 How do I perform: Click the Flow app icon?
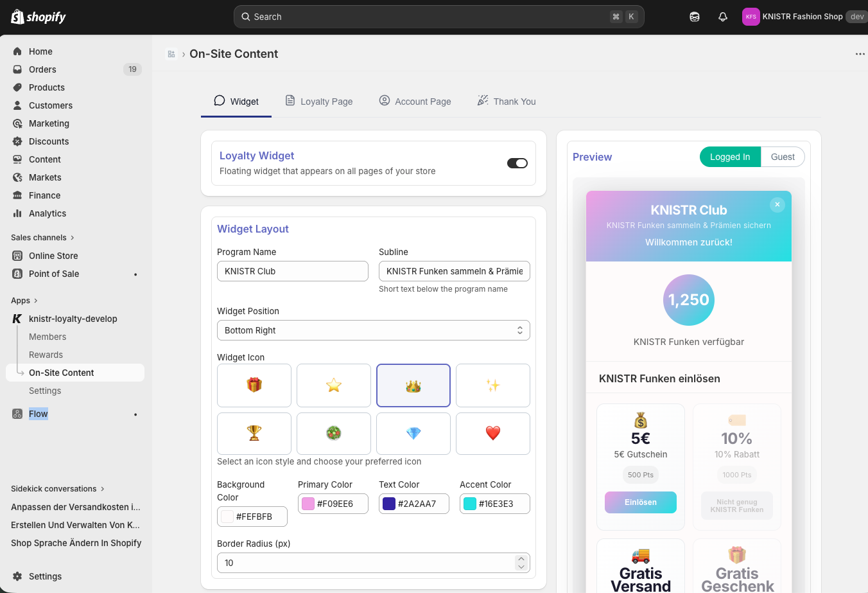17,414
